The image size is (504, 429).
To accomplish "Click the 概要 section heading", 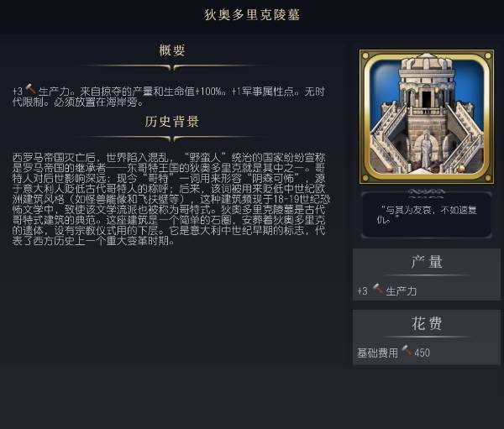I will pos(172,50).
